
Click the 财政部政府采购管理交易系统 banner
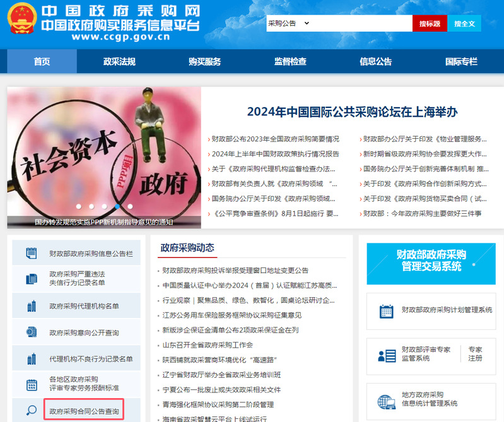click(x=431, y=264)
